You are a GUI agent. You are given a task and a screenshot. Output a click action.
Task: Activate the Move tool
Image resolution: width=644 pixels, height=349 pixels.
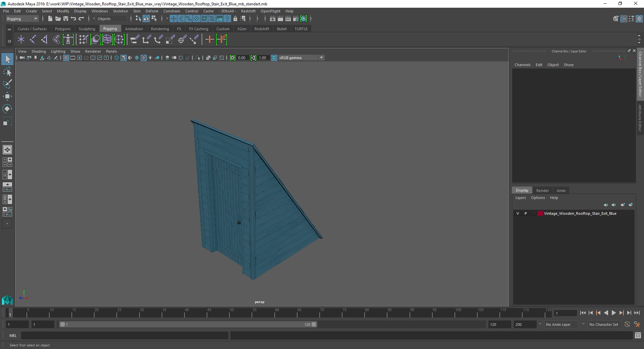[7, 96]
